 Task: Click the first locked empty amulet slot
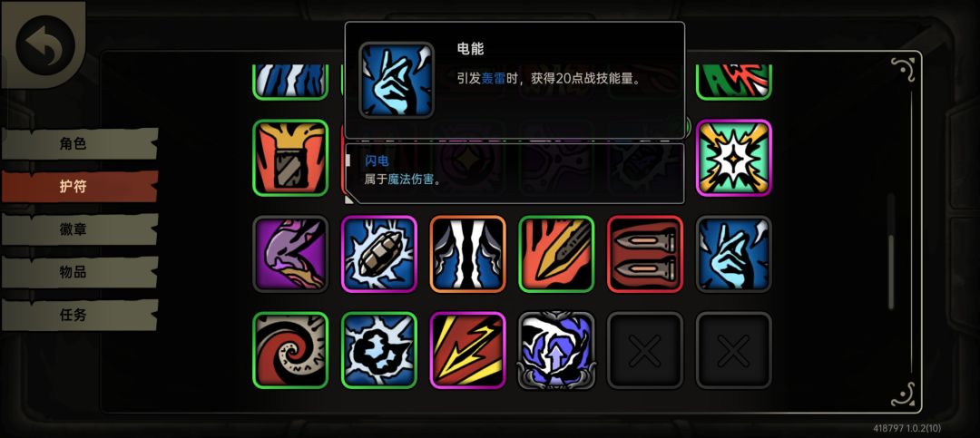645,351
